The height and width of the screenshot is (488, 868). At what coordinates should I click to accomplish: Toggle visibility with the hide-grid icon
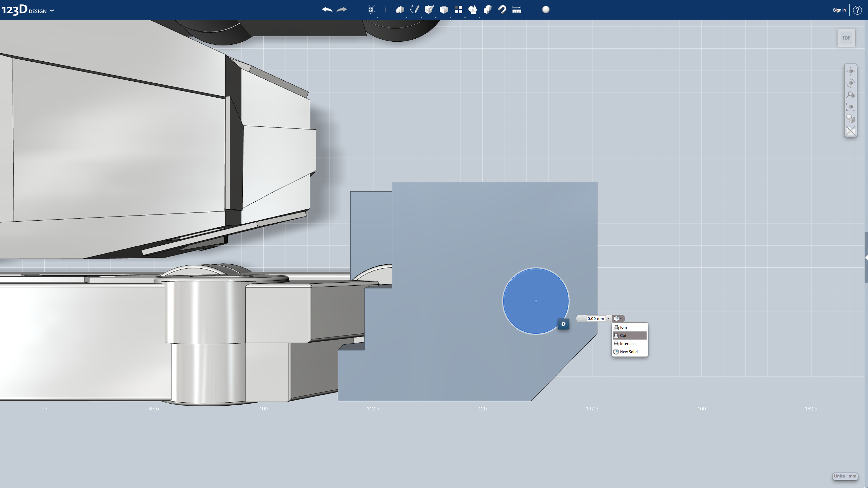coord(851,131)
